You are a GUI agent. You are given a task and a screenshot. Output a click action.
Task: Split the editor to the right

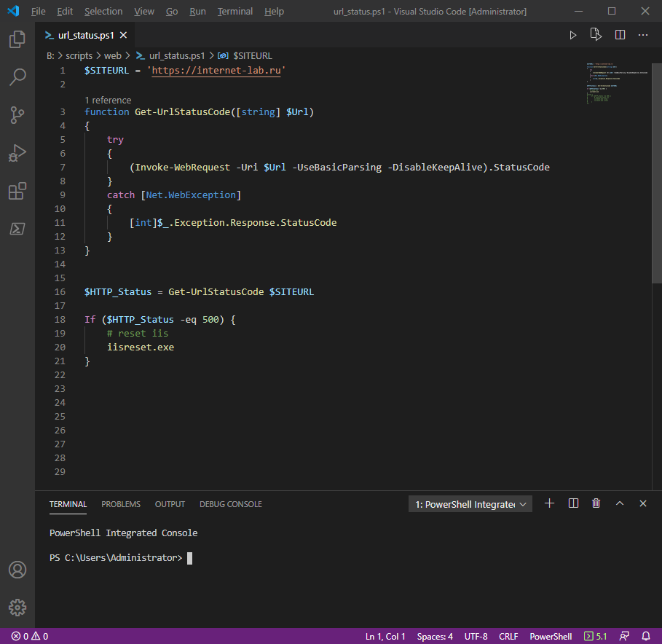point(620,35)
